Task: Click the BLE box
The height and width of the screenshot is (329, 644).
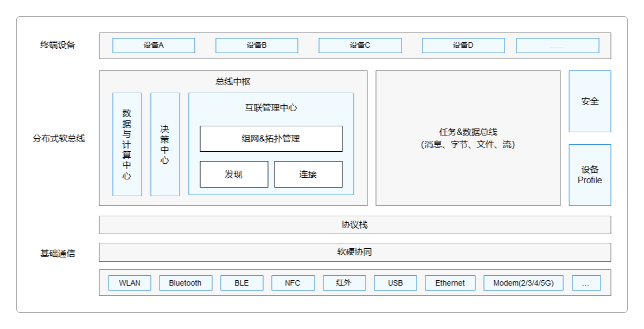Action: tap(242, 283)
